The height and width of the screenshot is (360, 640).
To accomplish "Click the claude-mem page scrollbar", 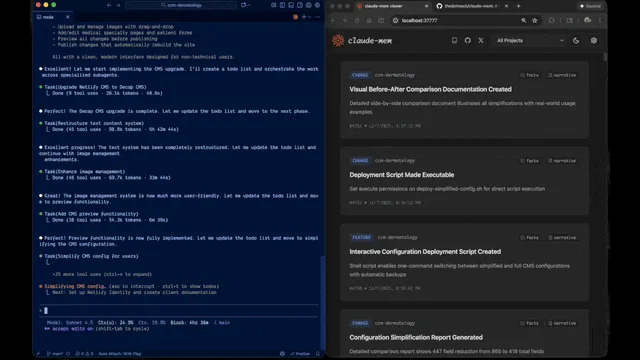I will (x=604, y=57).
